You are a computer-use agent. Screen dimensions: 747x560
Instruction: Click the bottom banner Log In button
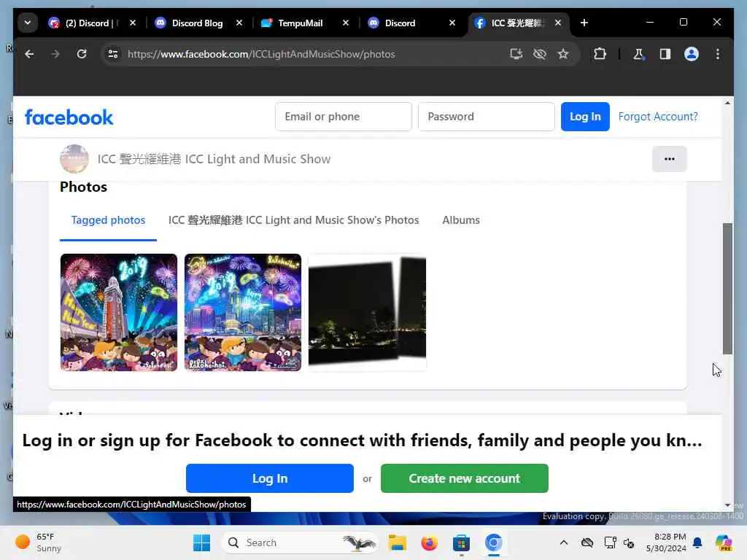(x=270, y=478)
